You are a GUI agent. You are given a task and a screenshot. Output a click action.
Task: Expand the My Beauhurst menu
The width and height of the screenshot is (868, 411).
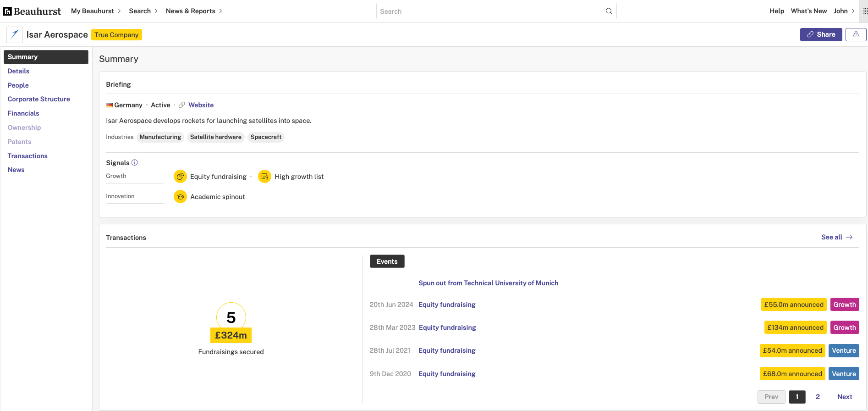[x=96, y=11]
